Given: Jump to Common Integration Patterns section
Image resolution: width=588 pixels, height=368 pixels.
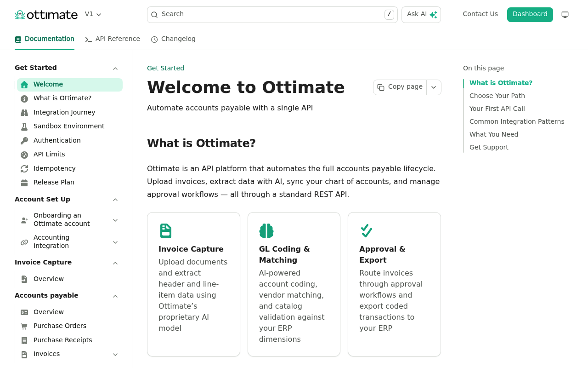Looking at the screenshot, I should 517,121.
